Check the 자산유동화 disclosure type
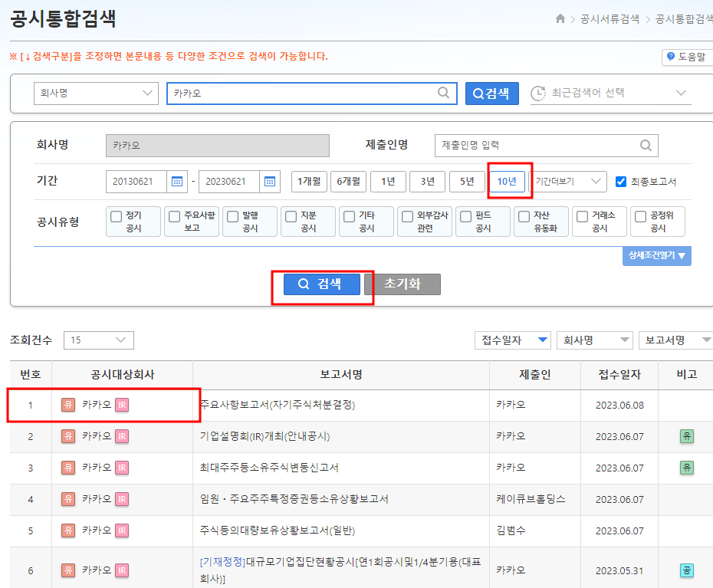This screenshot has height=588, width=713. (524, 216)
